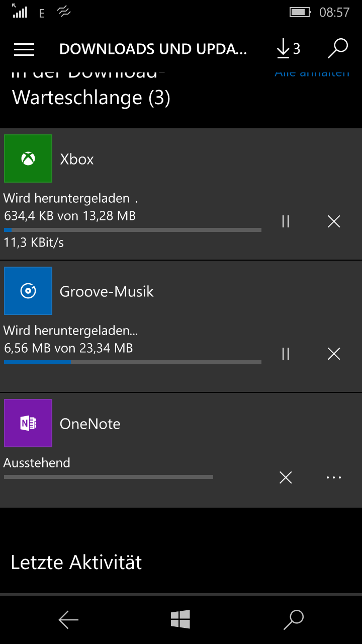The image size is (362, 644).
Task: Pause the Groove-Musik download
Action: [286, 354]
